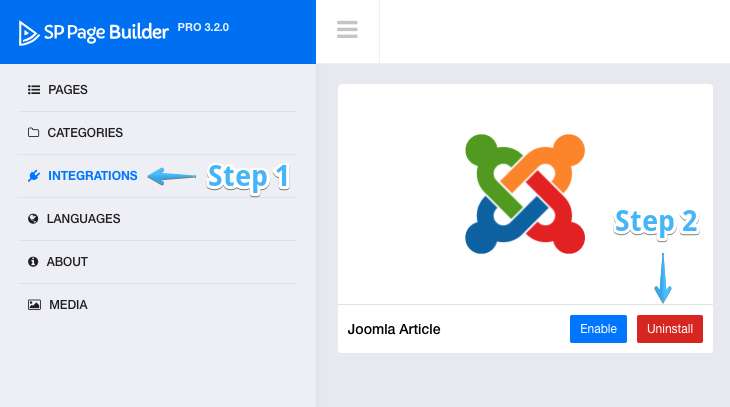Click the SP Page Builder title text
730x407 pixels.
pyautogui.click(x=106, y=33)
